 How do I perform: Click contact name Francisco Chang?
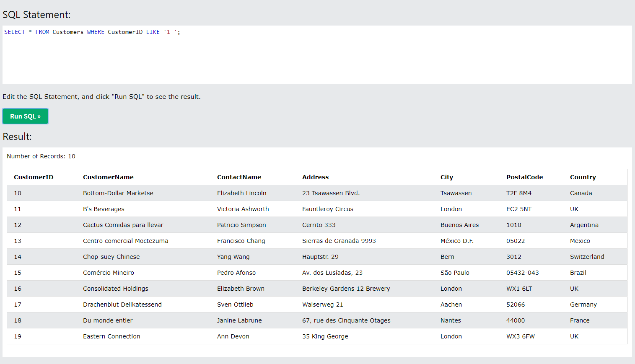pyautogui.click(x=241, y=241)
